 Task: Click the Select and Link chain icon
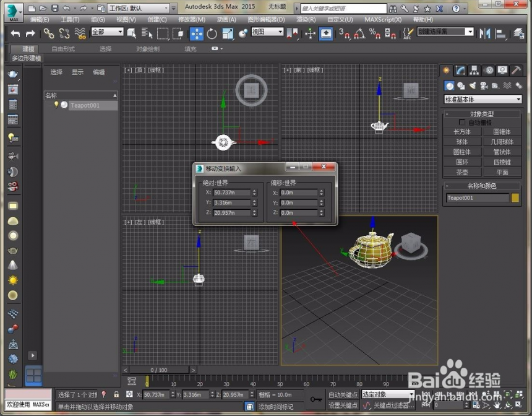[49, 33]
